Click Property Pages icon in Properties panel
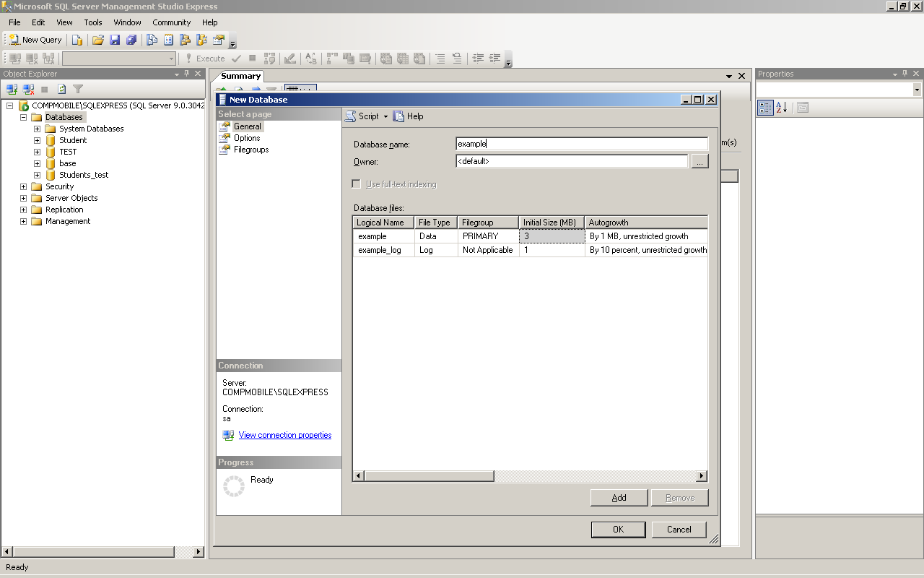 coord(803,108)
